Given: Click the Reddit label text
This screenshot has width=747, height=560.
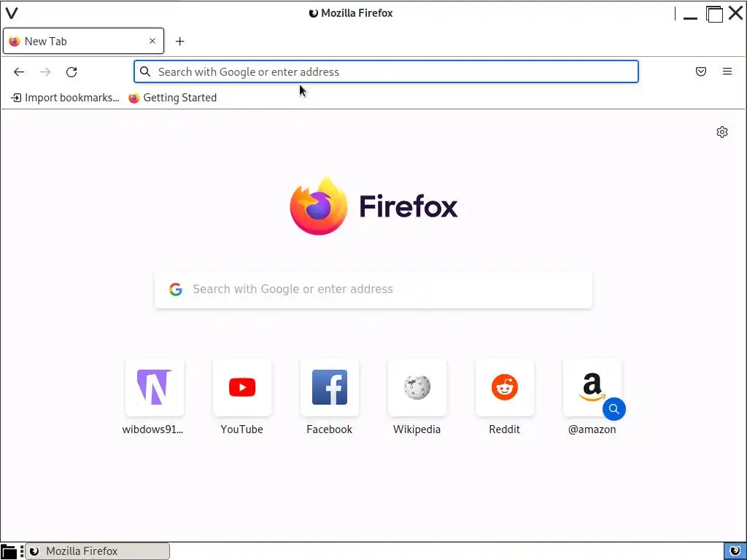Looking at the screenshot, I should [x=504, y=429].
